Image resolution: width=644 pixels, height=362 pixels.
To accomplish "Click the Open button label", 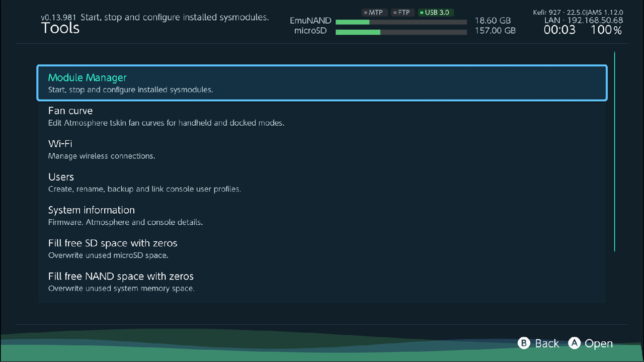I will [599, 343].
